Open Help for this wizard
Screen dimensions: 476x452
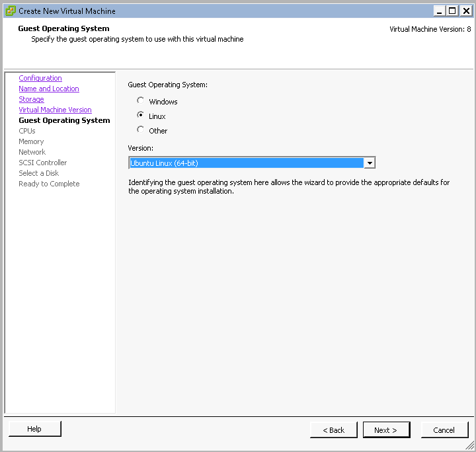pos(35,429)
